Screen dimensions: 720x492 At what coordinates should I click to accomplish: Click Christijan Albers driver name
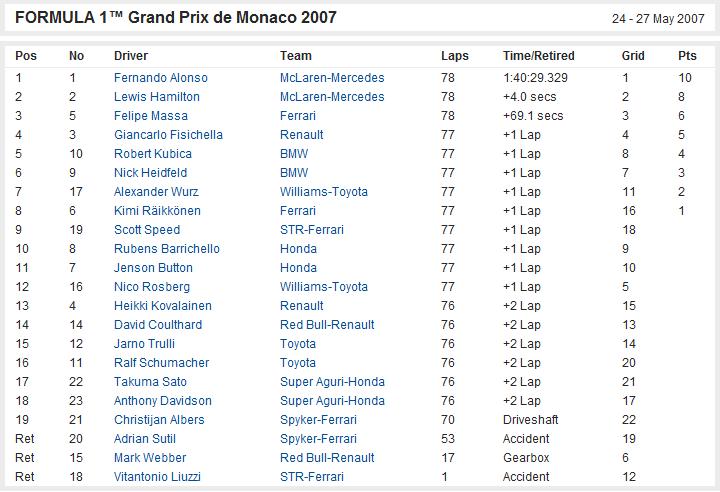tap(159, 420)
